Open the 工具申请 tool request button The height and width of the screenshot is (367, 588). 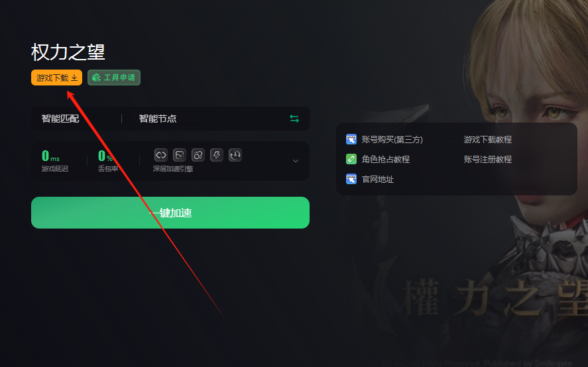[114, 78]
